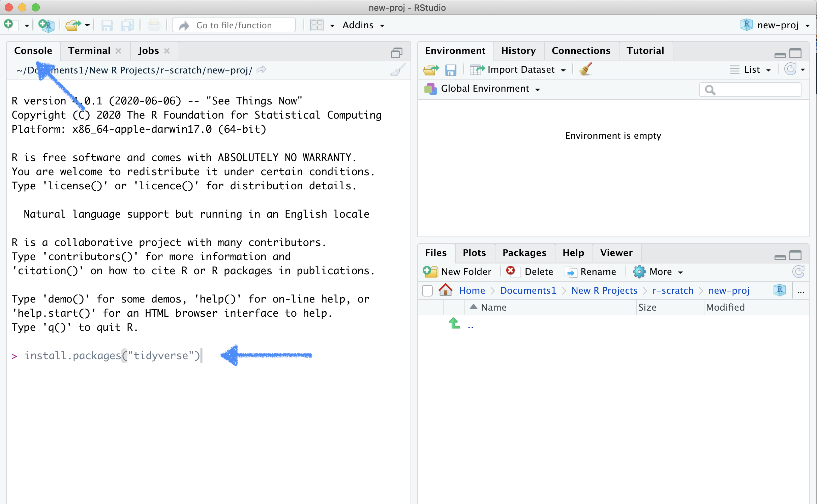Clear environment objects broom icon
This screenshot has width=817, height=504.
pyautogui.click(x=585, y=69)
